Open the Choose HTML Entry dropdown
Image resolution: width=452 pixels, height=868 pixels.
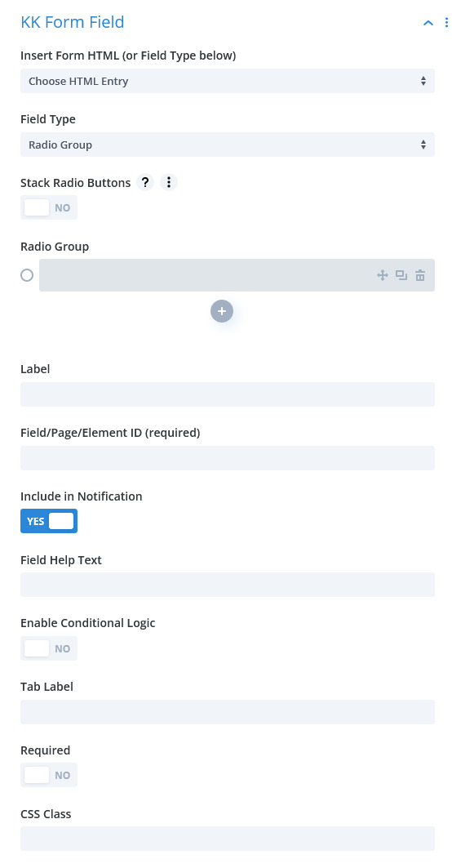pos(228,81)
